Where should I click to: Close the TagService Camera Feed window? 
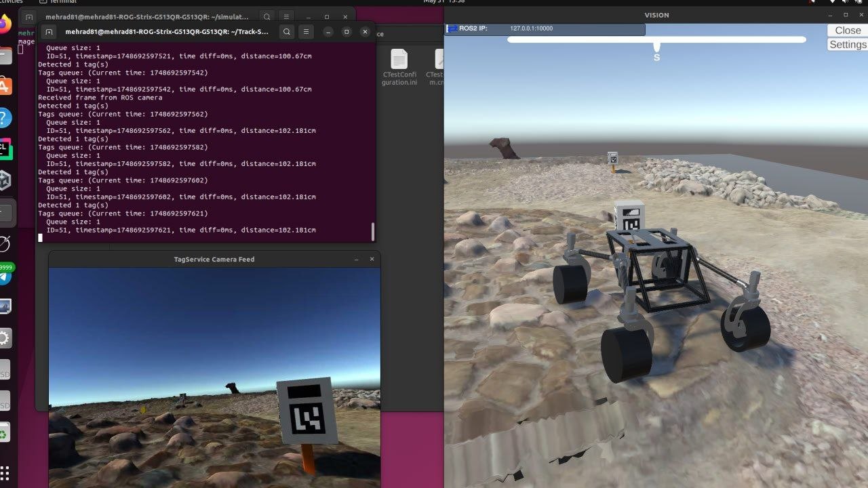point(372,260)
